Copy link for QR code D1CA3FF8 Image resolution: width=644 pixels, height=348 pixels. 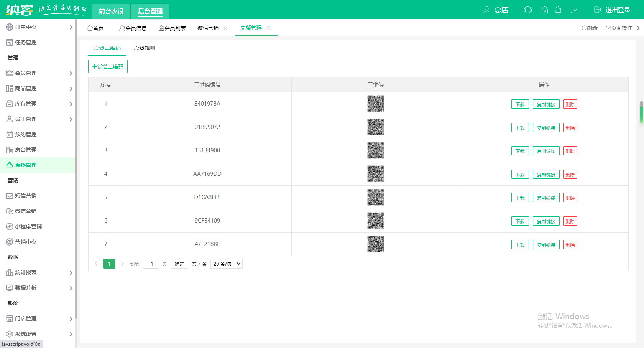pos(546,198)
